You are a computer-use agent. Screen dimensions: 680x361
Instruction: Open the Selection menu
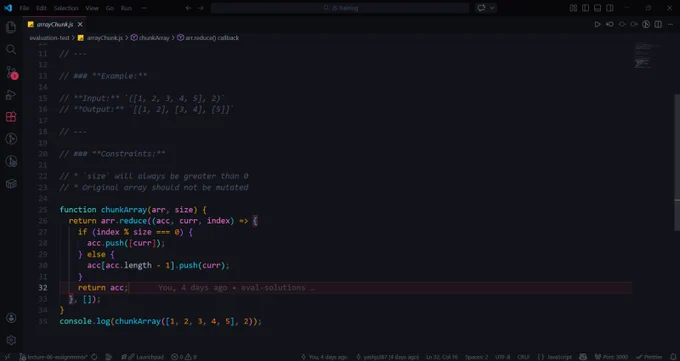coord(66,8)
